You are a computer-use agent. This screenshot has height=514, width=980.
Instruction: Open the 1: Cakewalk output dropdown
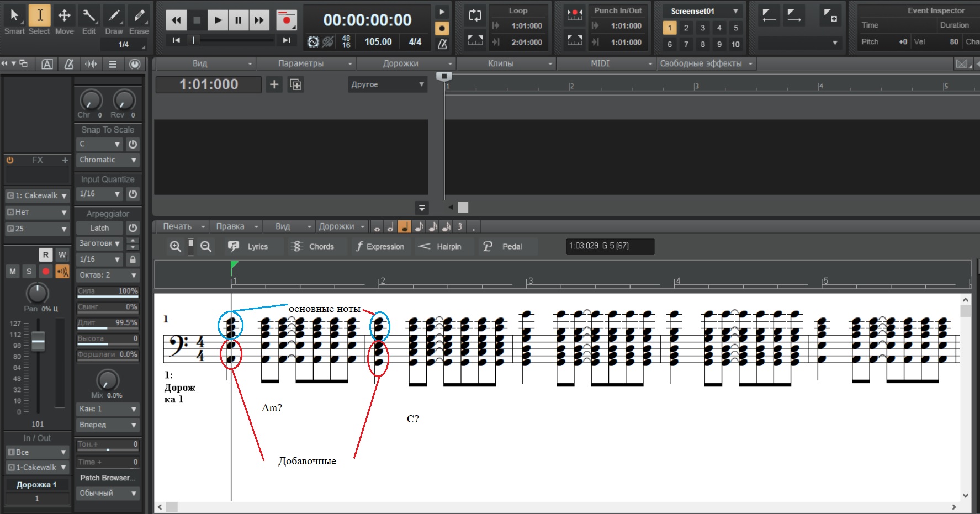(37, 195)
